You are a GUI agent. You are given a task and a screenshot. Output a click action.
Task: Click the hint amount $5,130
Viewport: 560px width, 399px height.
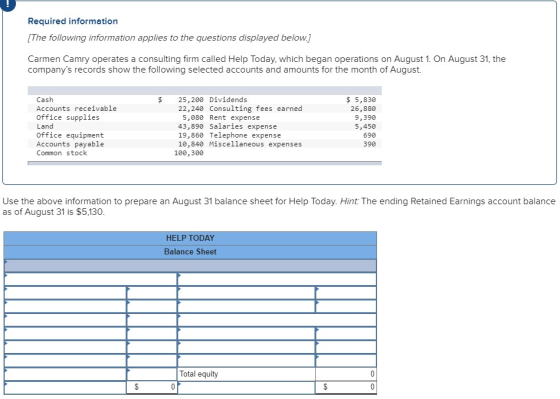[90, 212]
